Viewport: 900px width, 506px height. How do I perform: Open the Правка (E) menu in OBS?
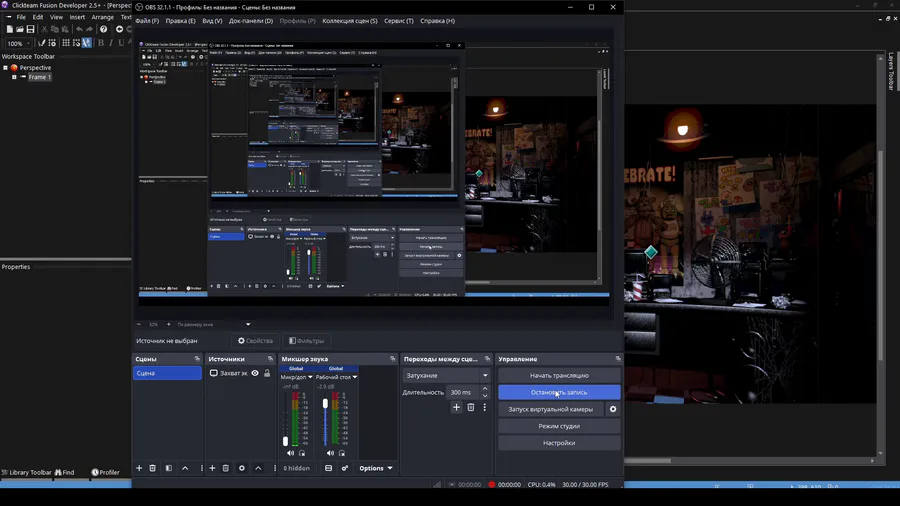(180, 21)
